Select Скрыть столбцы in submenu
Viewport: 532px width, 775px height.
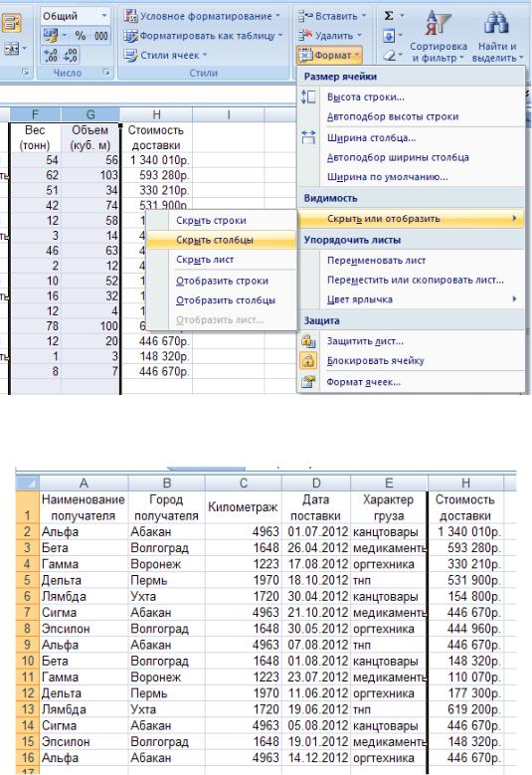coord(222,240)
